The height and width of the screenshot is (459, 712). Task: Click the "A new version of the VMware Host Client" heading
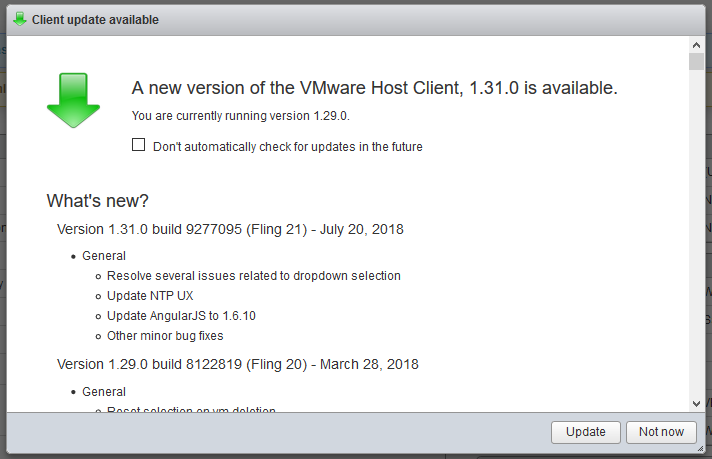tap(374, 88)
